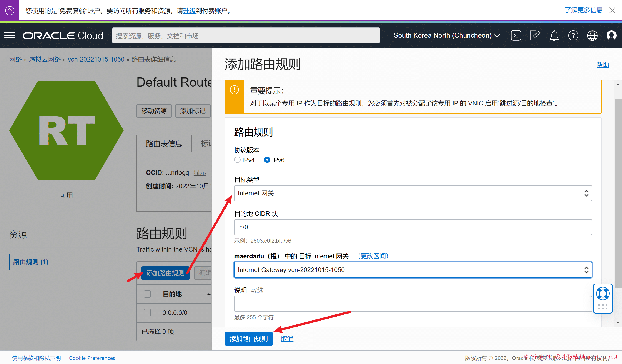Screen dimensions: 622x364
Task: Select the IPv4 protocol radio button
Action: (x=237, y=160)
